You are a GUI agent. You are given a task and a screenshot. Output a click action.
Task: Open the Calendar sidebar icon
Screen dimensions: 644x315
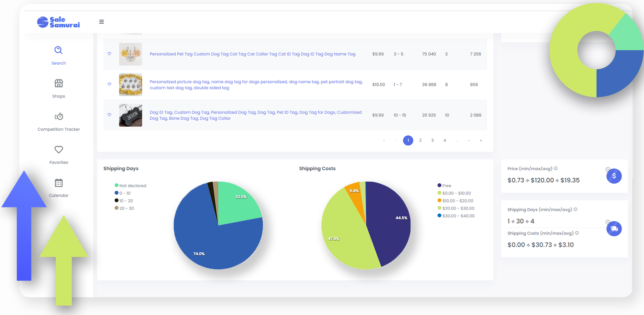tap(59, 183)
